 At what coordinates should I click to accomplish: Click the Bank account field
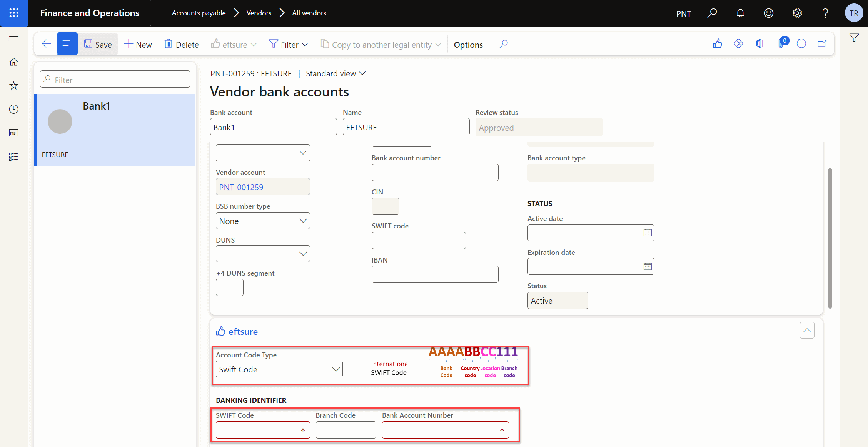point(273,127)
